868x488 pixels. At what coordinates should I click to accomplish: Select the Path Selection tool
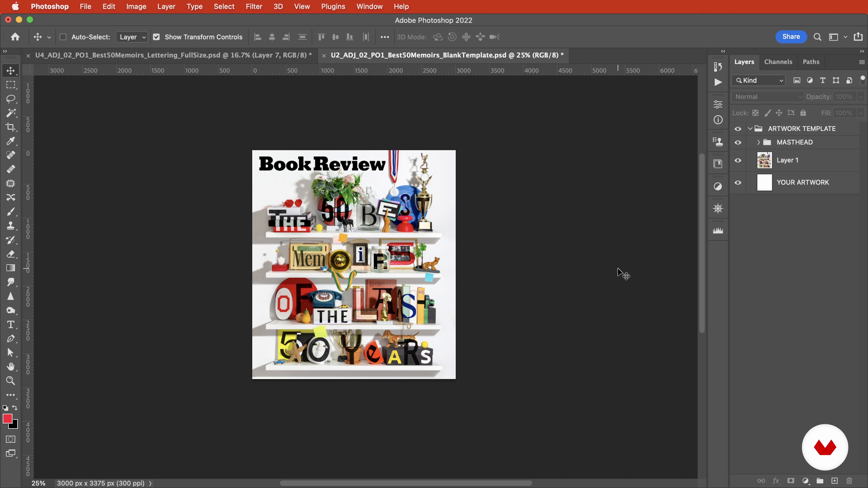pos(10,353)
